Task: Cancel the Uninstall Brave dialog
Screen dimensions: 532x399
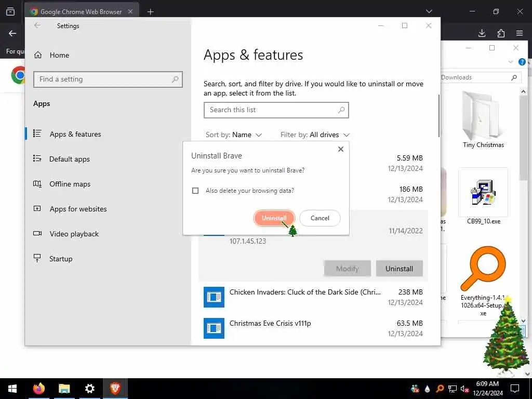Action: [x=320, y=218]
